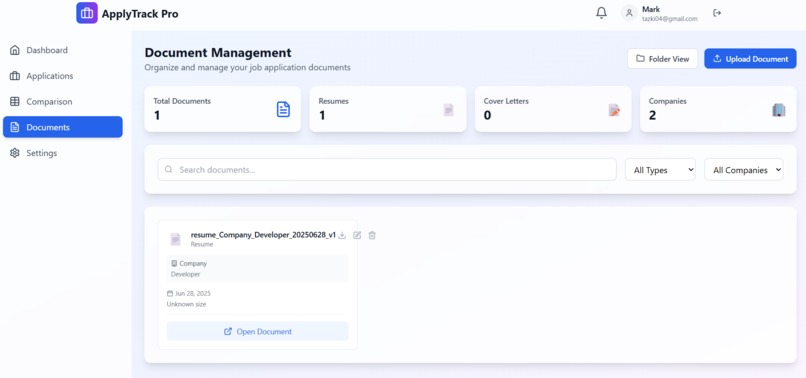The width and height of the screenshot is (806, 378).
Task: Open Settings from sidebar
Action: click(63, 153)
